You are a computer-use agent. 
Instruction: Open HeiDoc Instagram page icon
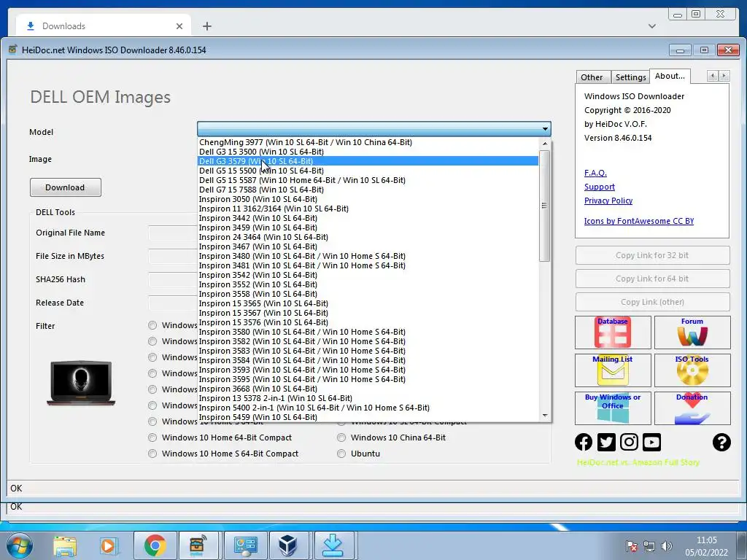[x=629, y=442]
